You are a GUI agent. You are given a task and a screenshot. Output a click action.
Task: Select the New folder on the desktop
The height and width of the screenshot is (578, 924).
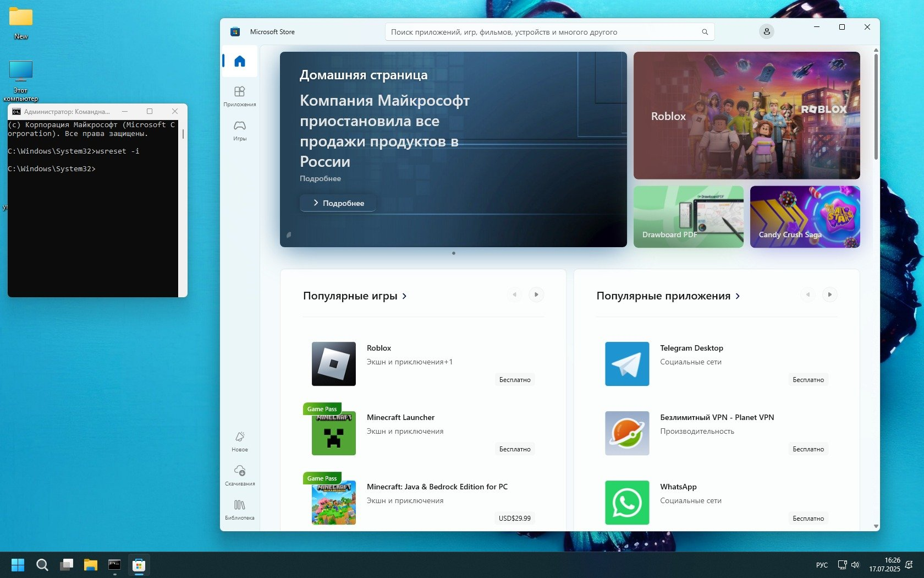(x=21, y=24)
